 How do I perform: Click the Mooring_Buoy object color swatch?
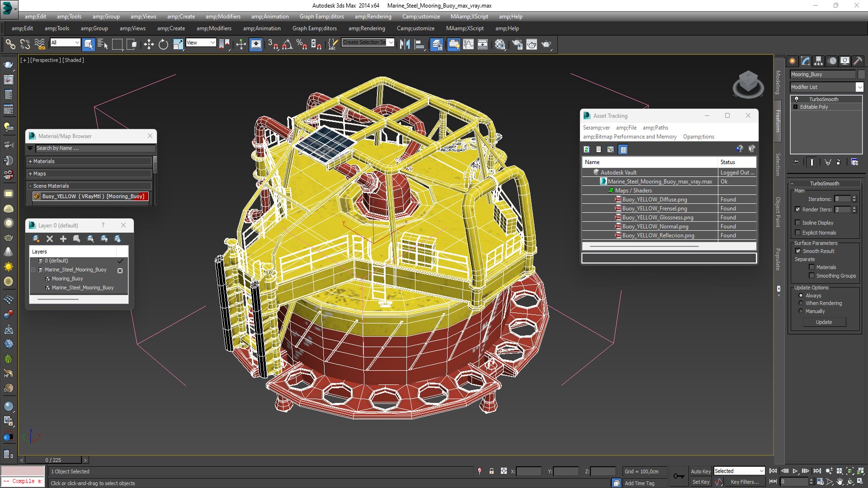861,75
